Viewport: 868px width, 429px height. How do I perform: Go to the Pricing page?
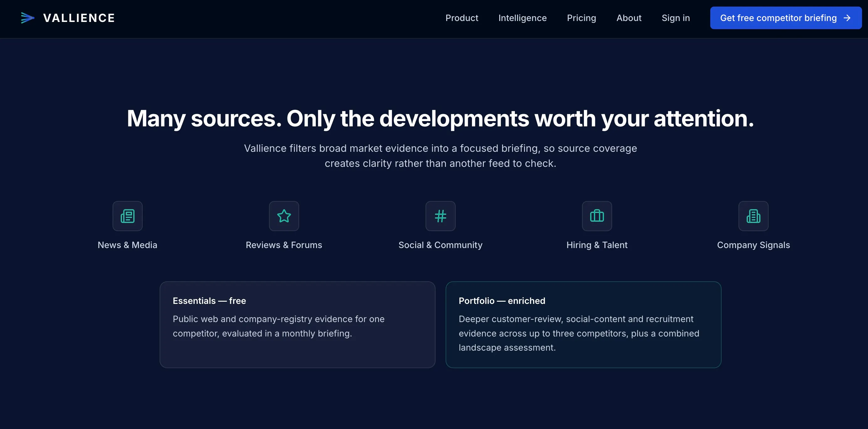click(582, 18)
